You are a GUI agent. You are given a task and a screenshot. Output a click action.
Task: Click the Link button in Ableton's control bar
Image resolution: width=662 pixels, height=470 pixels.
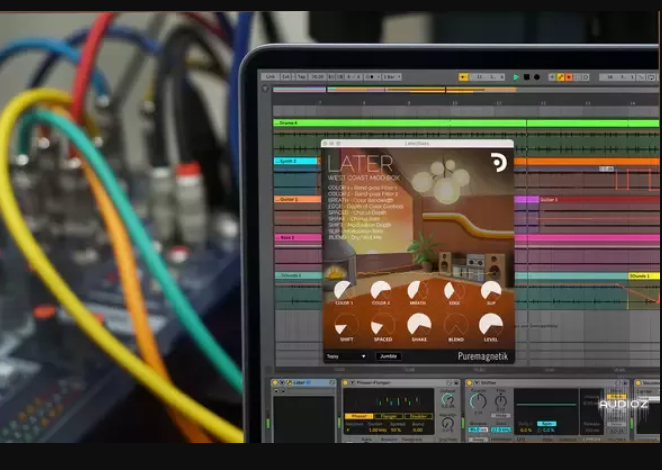click(x=270, y=77)
